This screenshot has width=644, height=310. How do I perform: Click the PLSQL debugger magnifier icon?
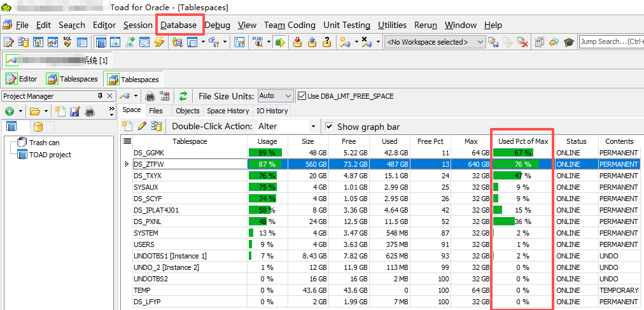pos(258,42)
